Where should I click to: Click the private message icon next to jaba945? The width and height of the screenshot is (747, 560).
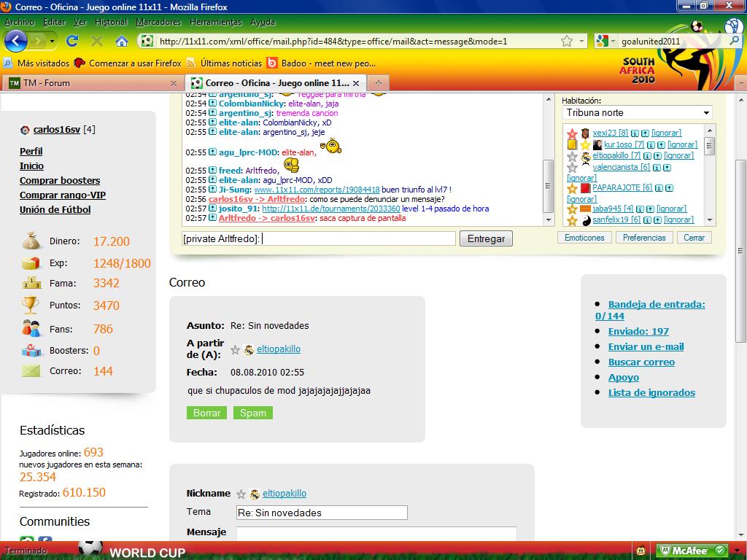650,209
